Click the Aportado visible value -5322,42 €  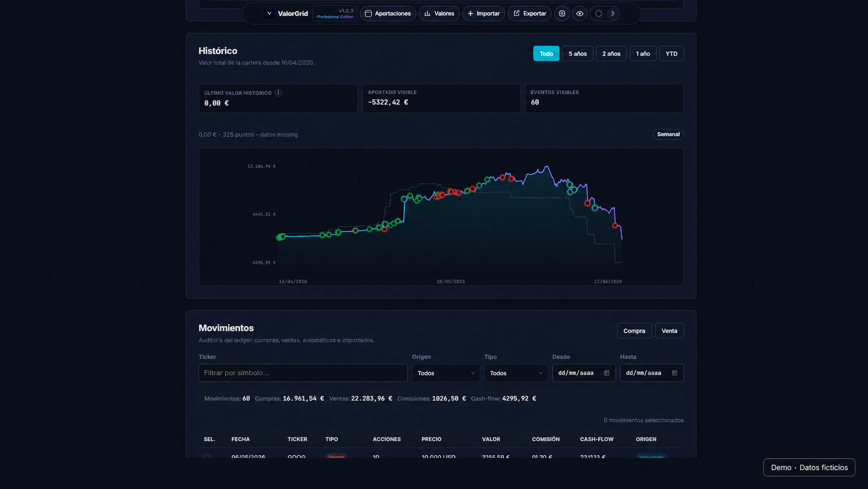coord(388,102)
